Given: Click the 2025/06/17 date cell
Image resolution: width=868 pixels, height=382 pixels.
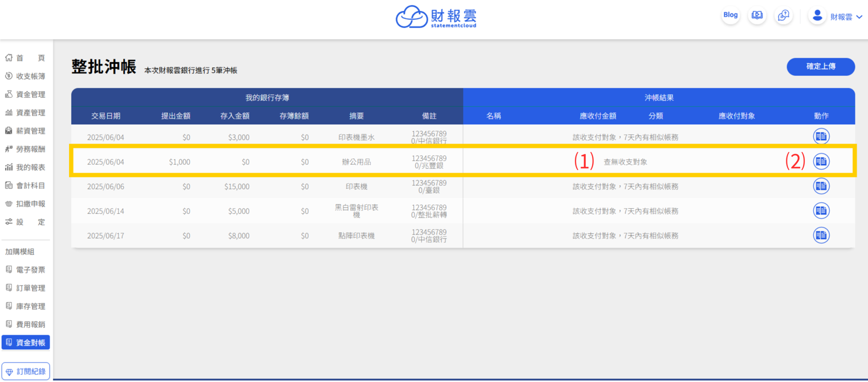Looking at the screenshot, I should coord(106,235).
